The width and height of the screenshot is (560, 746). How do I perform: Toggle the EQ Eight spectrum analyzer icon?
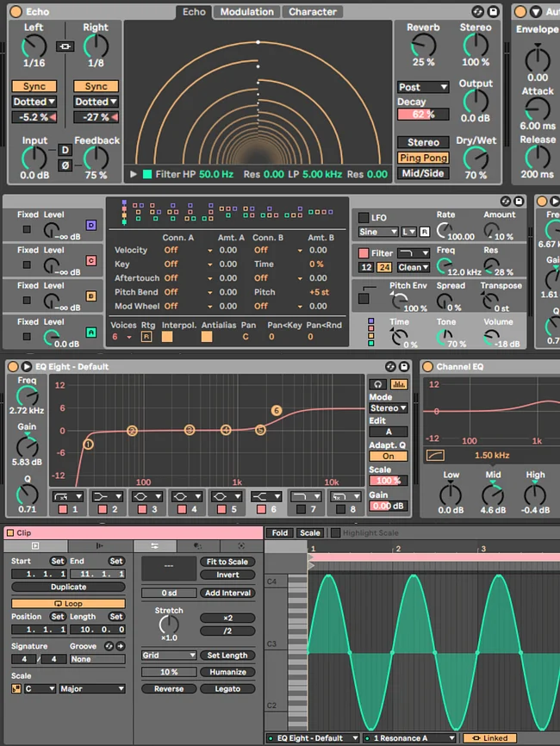399,384
